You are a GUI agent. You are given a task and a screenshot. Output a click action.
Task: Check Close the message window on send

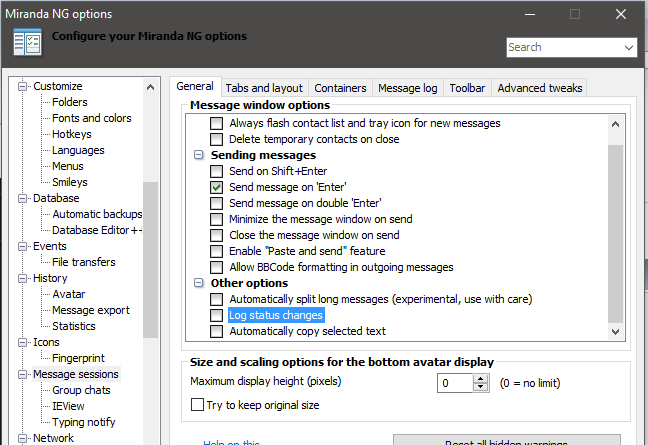[217, 235]
